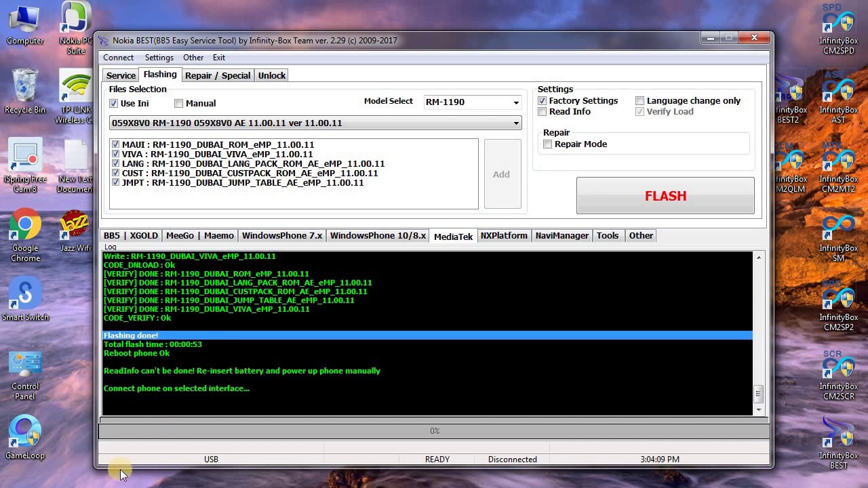Click the "Total flash time : 00:00:53" log line
Screen dimensions: 868x488
(x=153, y=344)
